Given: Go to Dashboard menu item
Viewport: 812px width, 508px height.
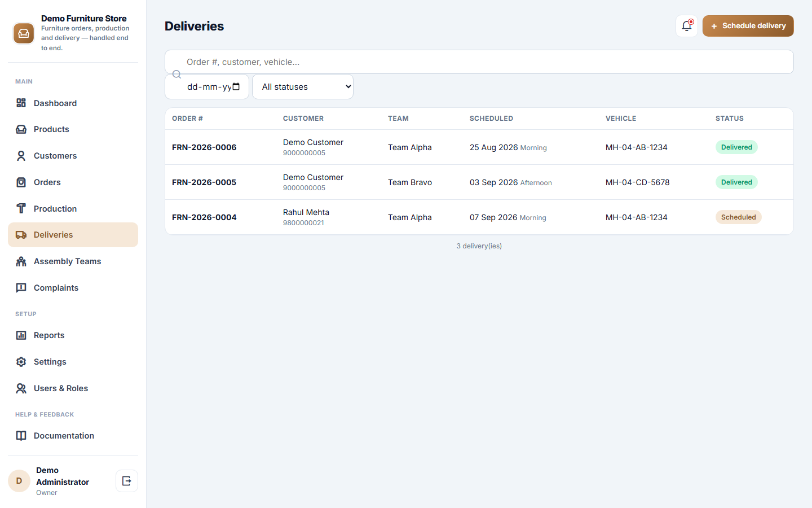Looking at the screenshot, I should (73, 103).
